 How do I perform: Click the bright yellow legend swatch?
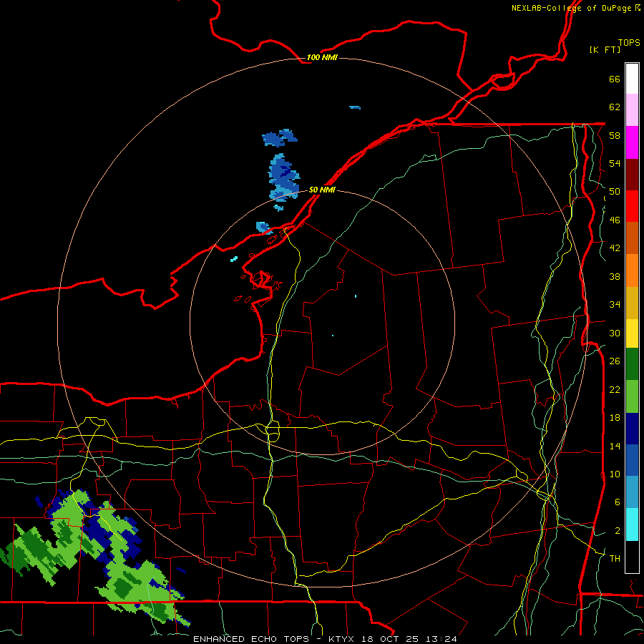(x=632, y=333)
